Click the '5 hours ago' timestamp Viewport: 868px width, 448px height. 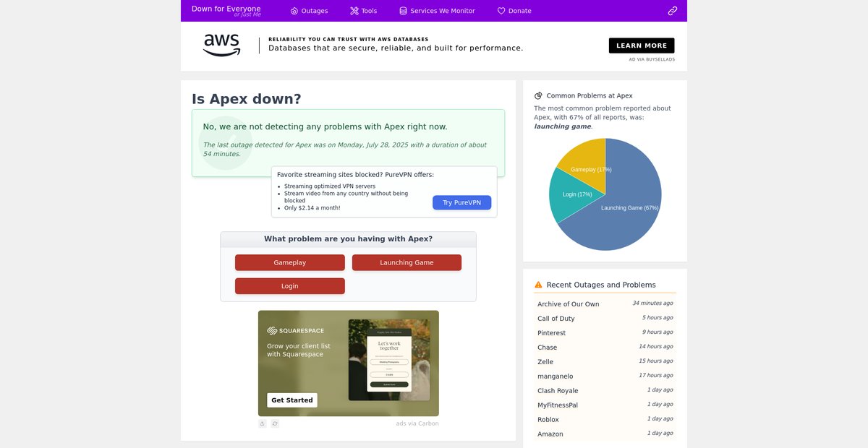[x=658, y=318]
